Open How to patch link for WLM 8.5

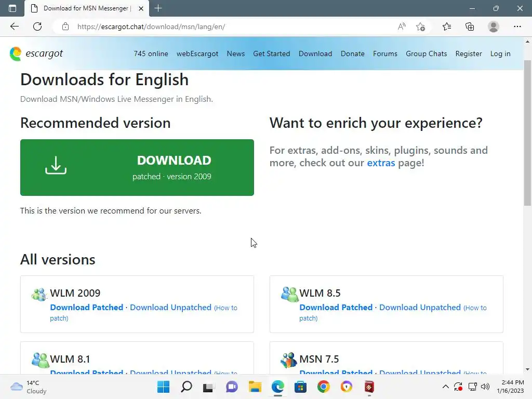tap(393, 313)
